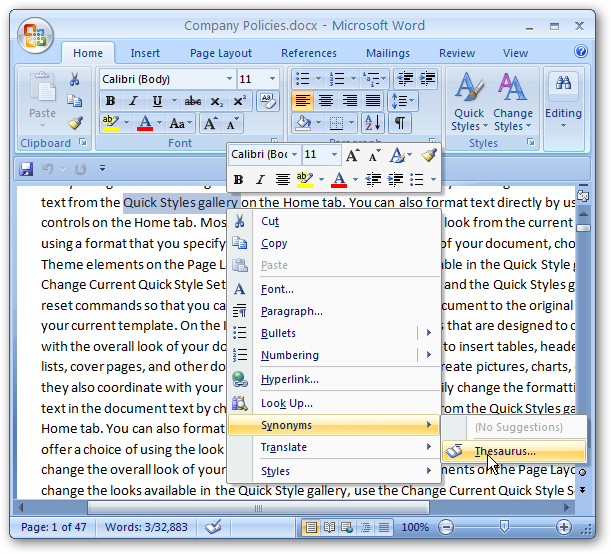Screen dimensions: 611x554
Task: Apply strikethrough from the ribbon Font group
Action: click(193, 101)
